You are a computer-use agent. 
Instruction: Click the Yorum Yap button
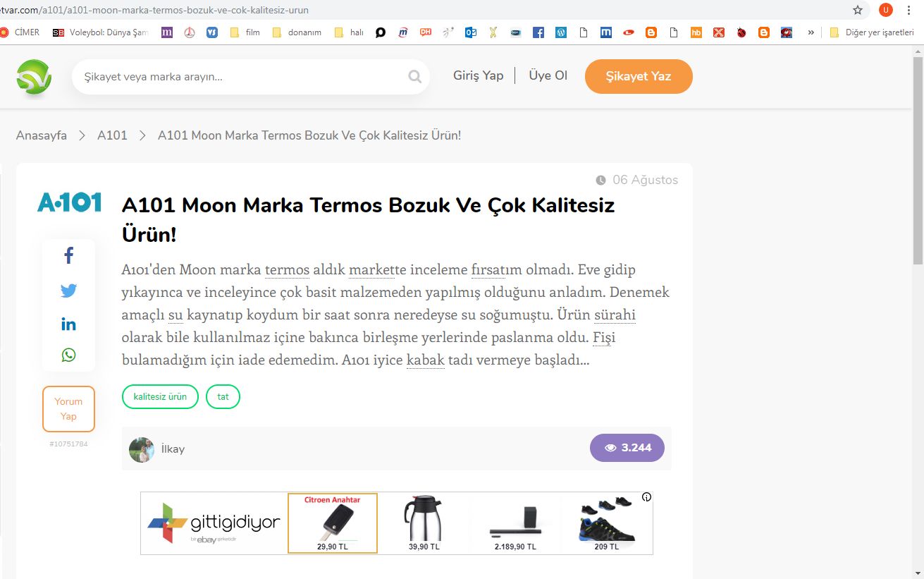[68, 409]
